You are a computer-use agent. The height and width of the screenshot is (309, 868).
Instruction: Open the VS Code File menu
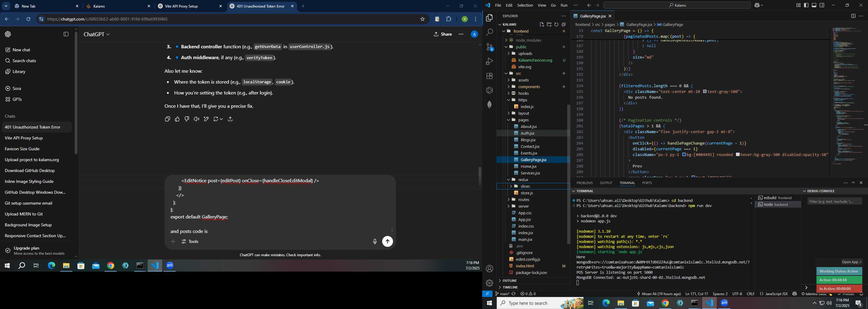tap(498, 5)
